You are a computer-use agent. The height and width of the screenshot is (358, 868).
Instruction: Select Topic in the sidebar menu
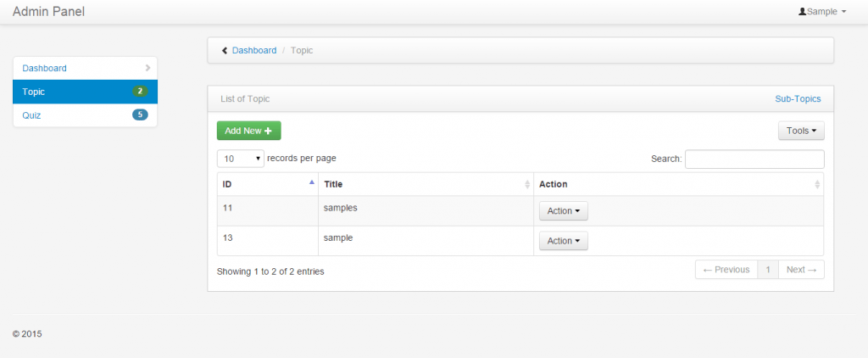34,92
